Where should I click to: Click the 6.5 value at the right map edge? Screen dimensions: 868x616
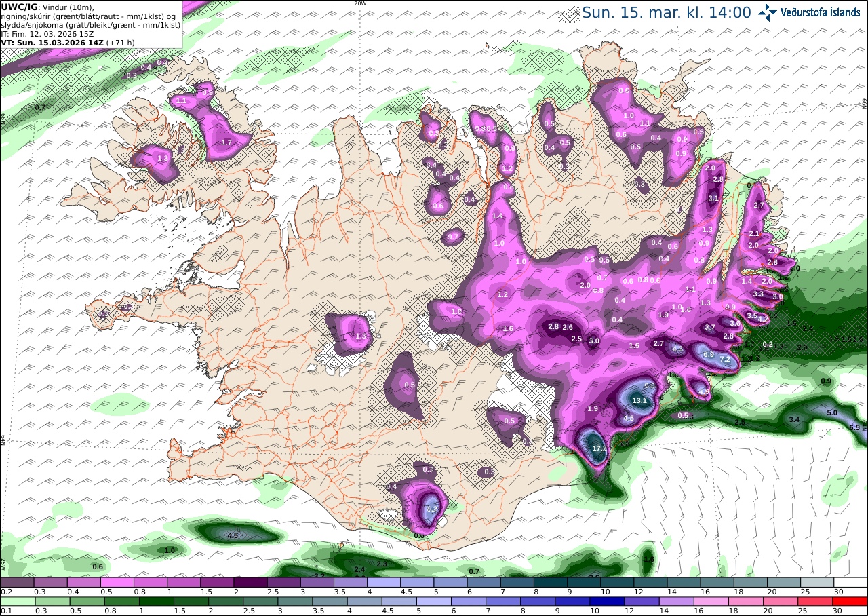tap(855, 427)
